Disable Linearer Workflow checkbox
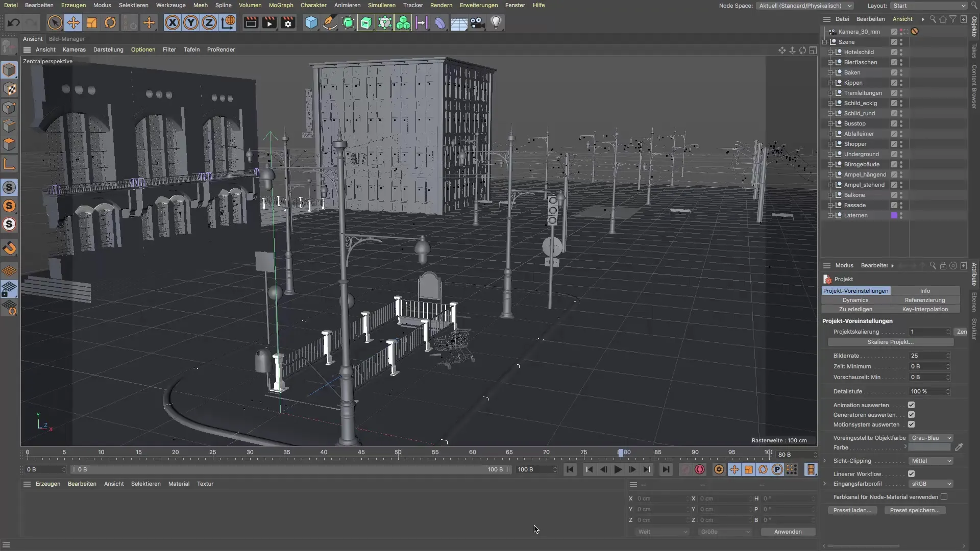This screenshot has height=551, width=980. [x=911, y=474]
